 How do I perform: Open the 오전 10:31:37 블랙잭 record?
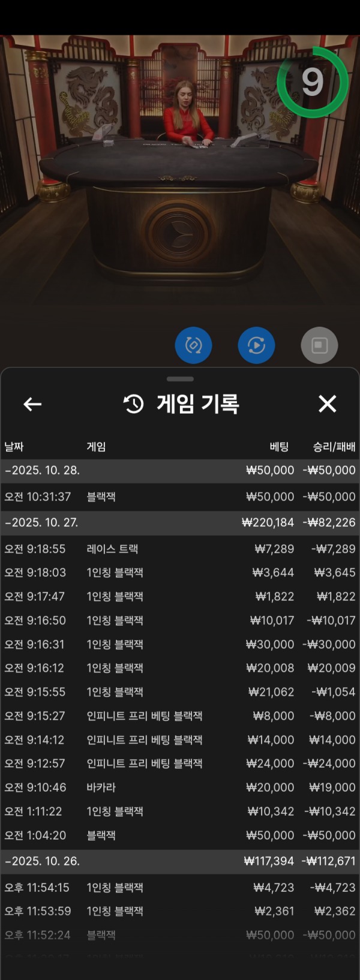180,497
